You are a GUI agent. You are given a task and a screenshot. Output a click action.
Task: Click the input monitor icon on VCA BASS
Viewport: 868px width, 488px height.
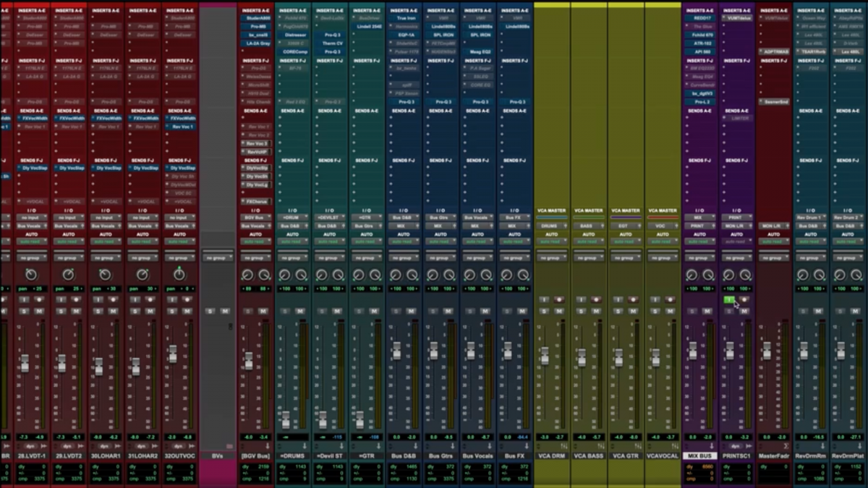[581, 299]
